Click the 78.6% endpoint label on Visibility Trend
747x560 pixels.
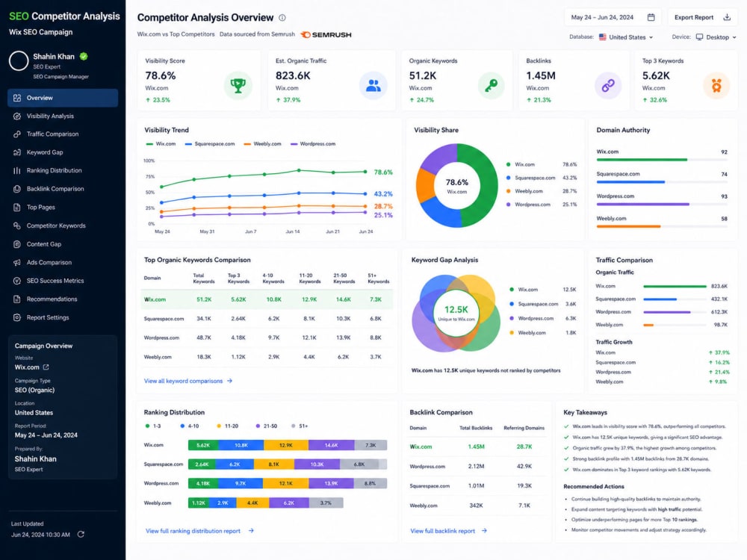coord(383,172)
